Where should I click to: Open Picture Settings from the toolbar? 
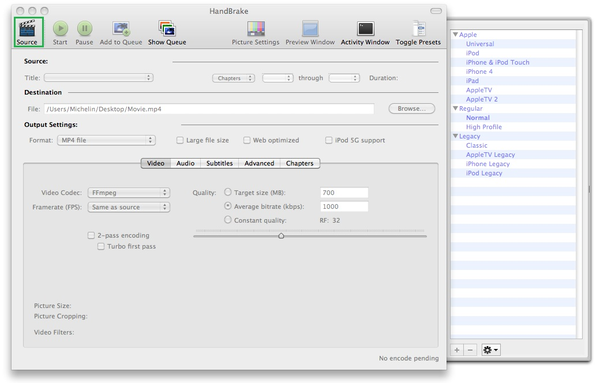point(256,29)
